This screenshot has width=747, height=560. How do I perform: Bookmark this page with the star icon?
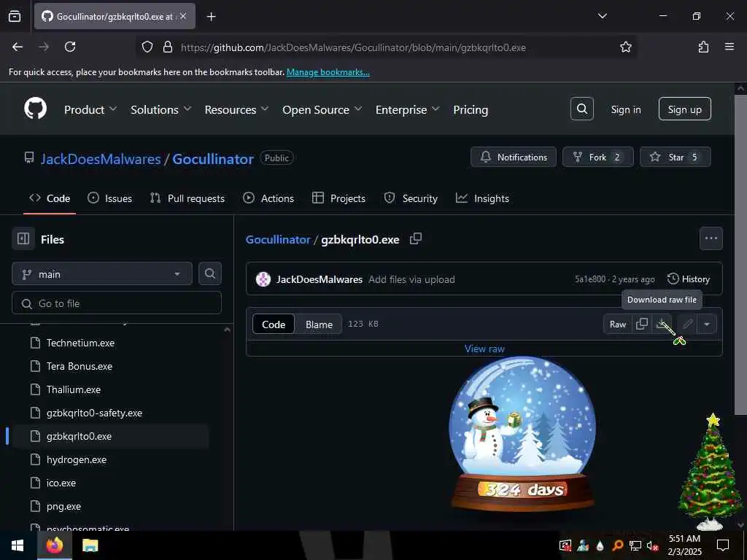[x=625, y=47]
